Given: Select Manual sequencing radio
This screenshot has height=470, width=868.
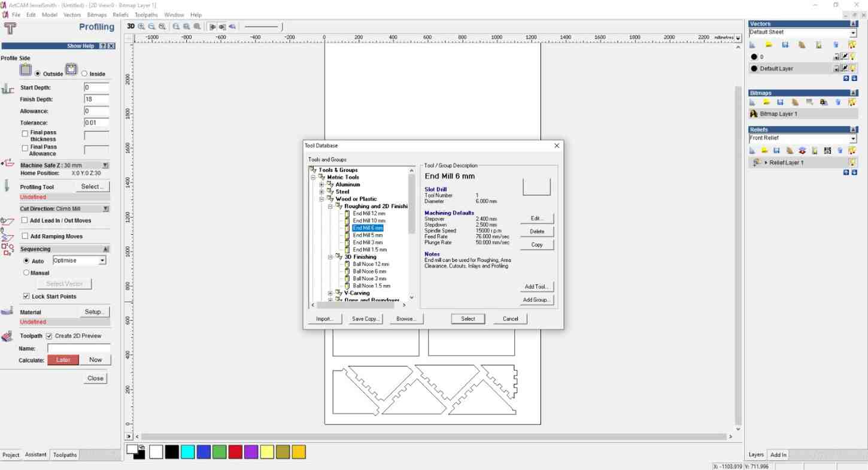Looking at the screenshot, I should 26,272.
